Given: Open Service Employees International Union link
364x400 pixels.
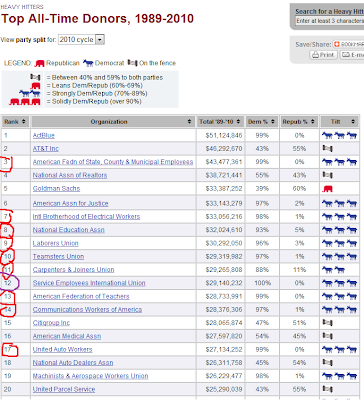Looking at the screenshot, I should tap(89, 283).
